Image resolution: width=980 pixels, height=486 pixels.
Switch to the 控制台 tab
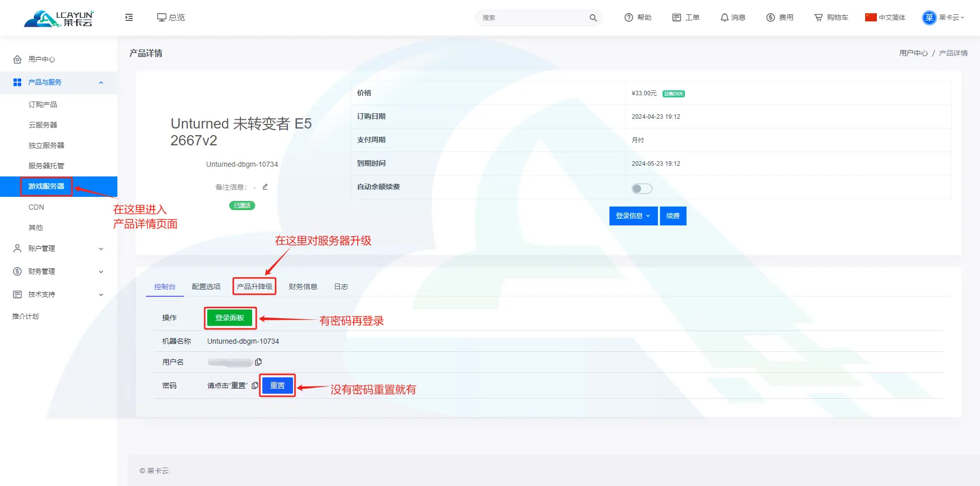click(165, 287)
